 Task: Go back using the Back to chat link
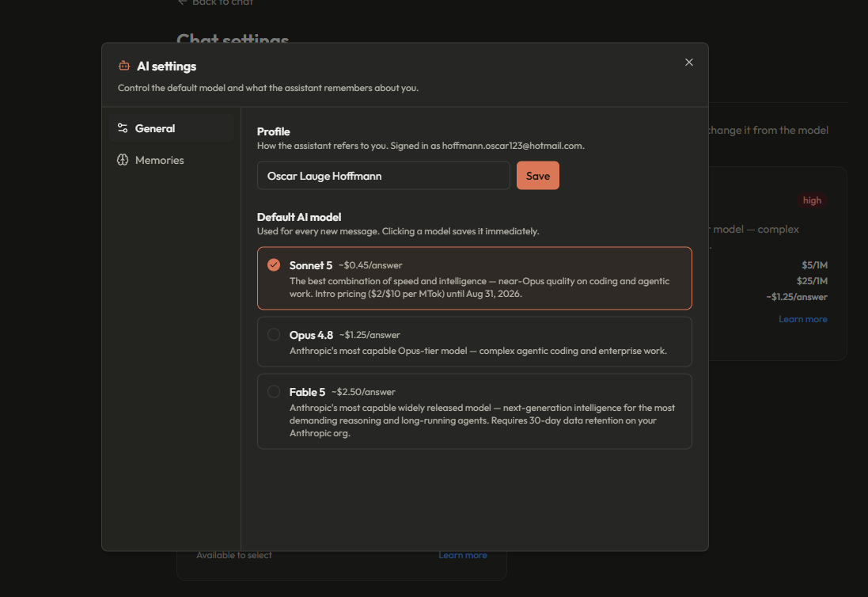tap(216, 2)
